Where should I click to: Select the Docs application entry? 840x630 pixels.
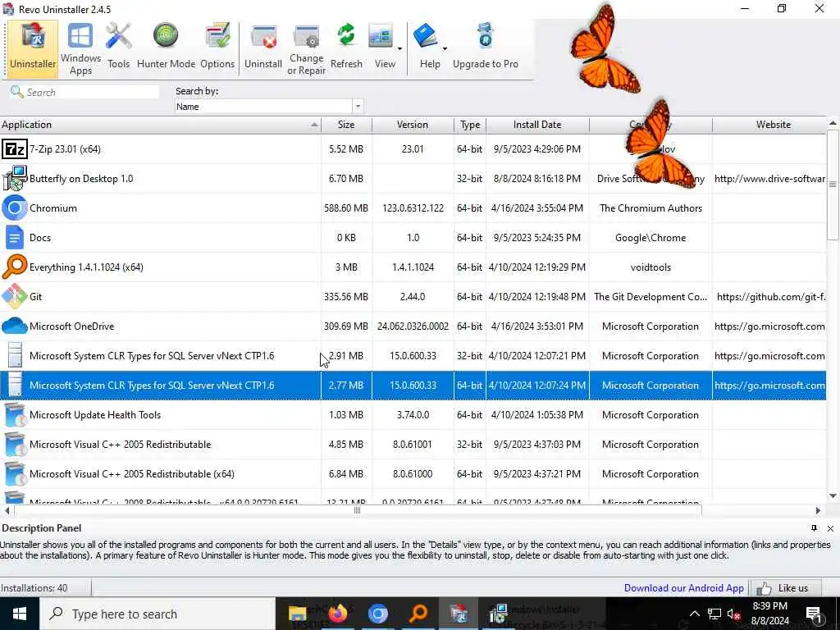(x=40, y=237)
